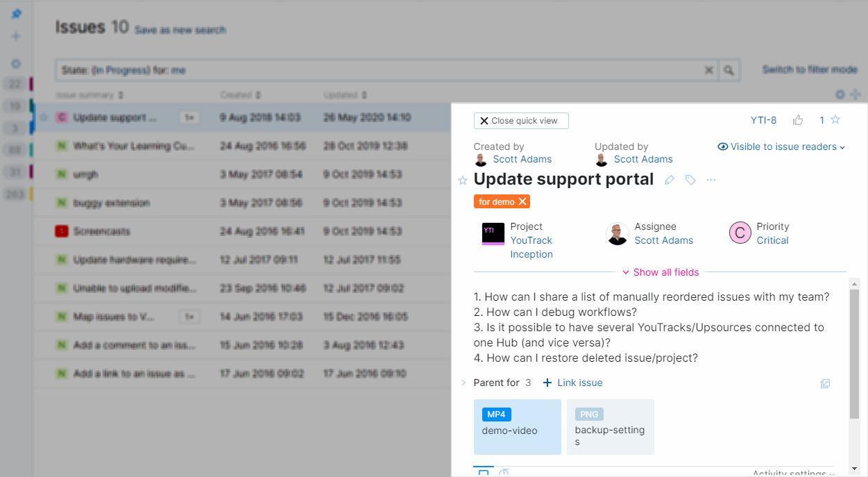Click the YouTrack Inception project icon

click(x=493, y=233)
